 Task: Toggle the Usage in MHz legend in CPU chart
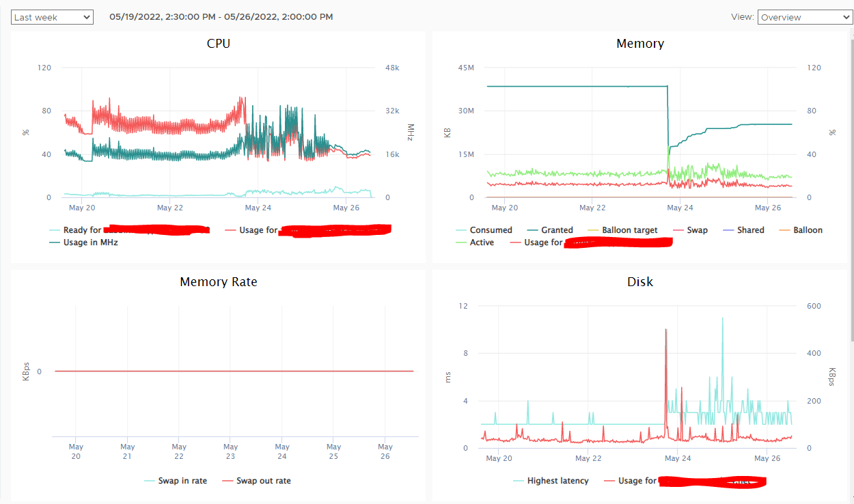pyautogui.click(x=83, y=242)
